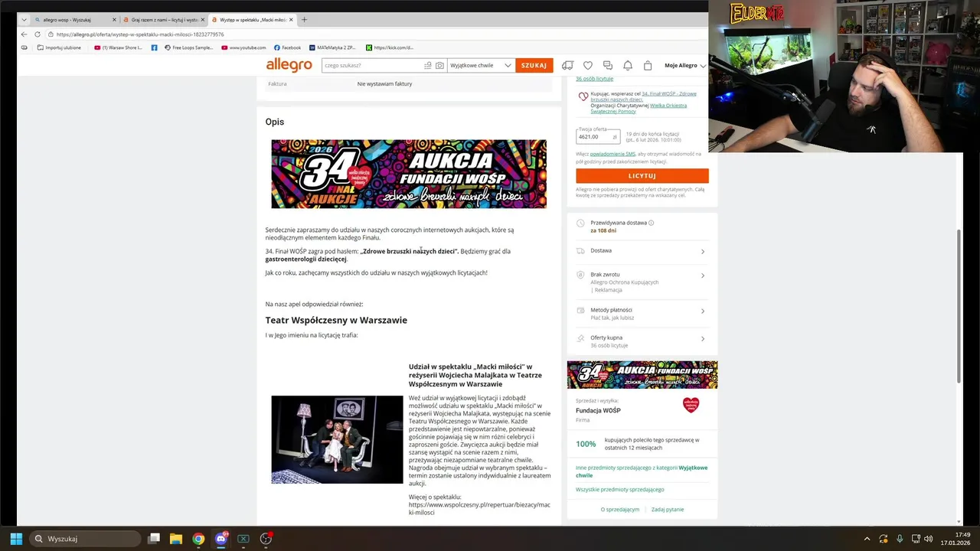Open File Explorer from the taskbar

point(175,539)
